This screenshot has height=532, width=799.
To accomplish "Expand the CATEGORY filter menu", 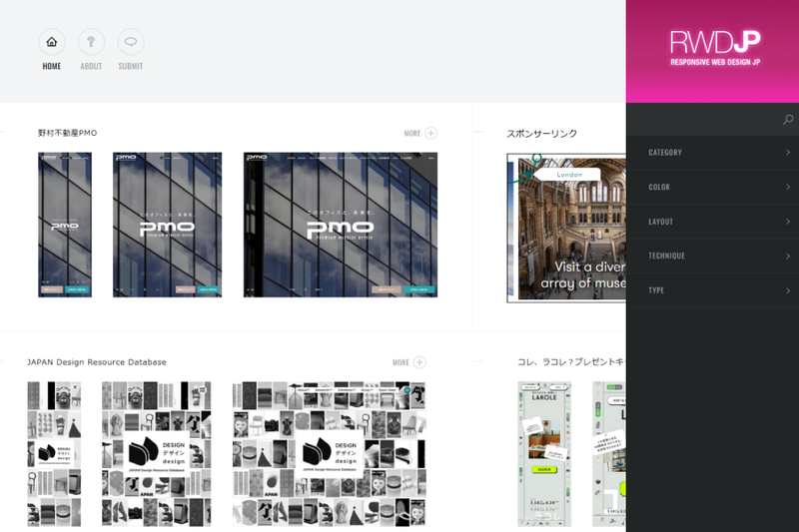I will click(x=719, y=153).
